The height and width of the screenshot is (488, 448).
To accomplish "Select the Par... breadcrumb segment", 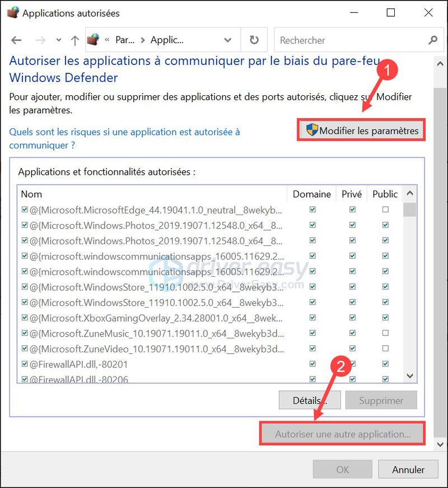I will point(125,40).
